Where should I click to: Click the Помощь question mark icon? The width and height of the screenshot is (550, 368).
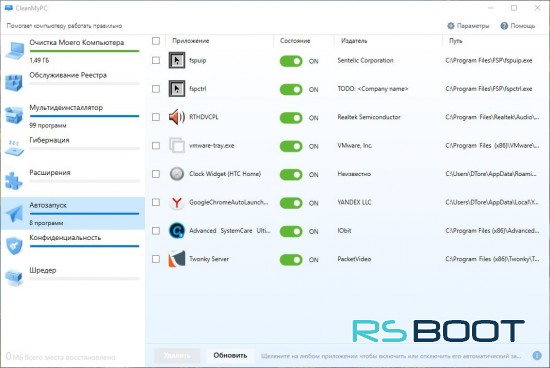tap(504, 26)
